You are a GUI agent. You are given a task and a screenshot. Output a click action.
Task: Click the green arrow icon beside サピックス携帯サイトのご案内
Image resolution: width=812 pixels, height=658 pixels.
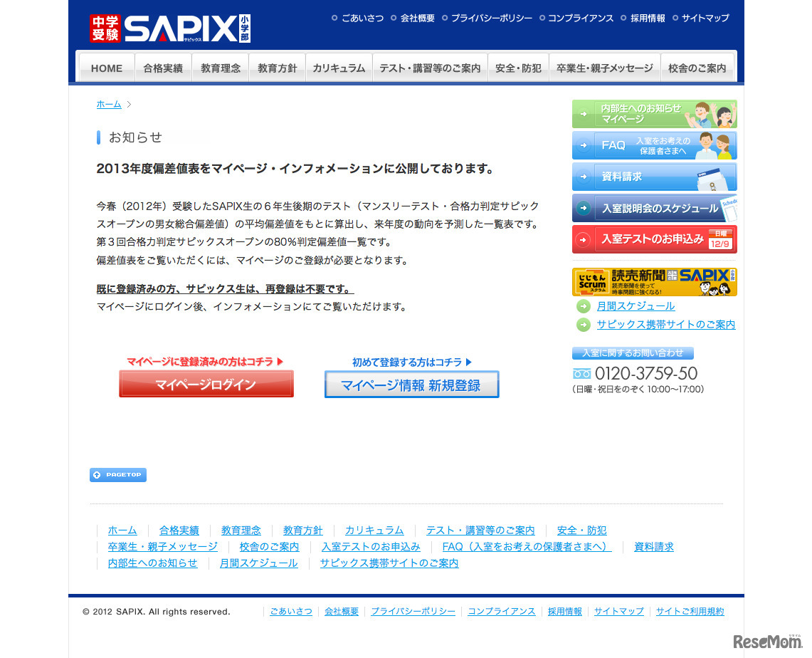tap(583, 325)
